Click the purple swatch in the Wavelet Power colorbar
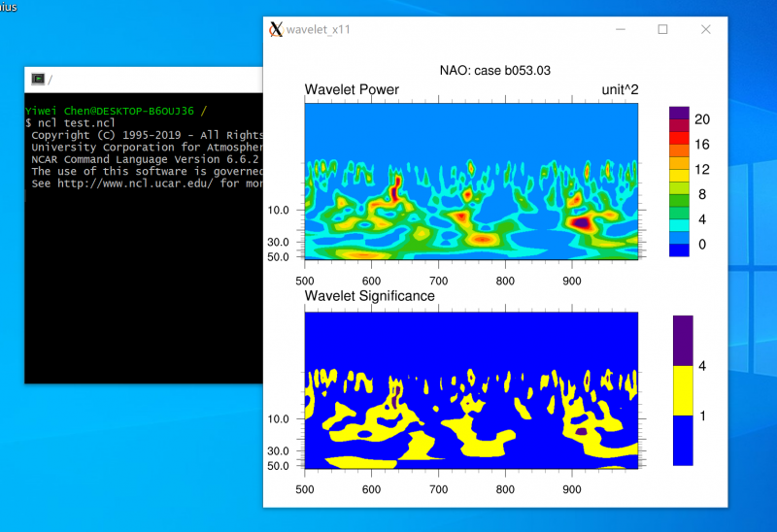This screenshot has width=777, height=532. pos(679,113)
